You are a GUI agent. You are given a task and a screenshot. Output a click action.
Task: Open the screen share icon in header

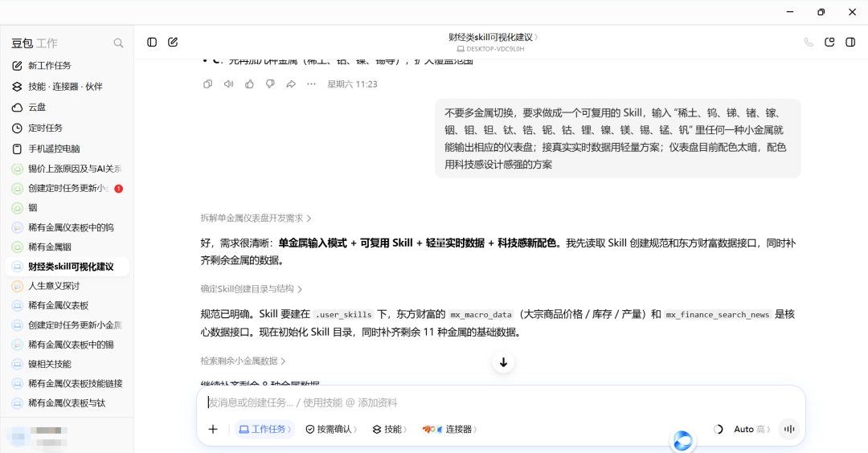coord(829,42)
